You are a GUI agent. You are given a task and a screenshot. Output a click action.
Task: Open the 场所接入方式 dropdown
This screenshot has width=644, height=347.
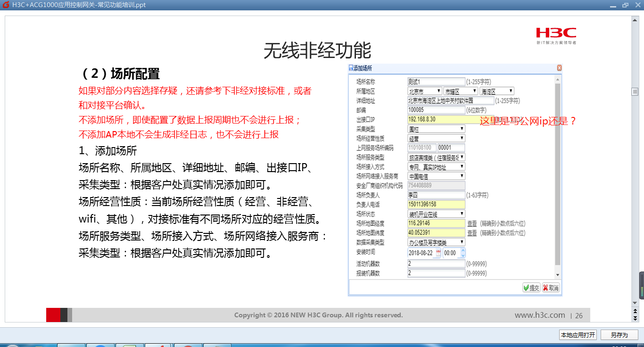[x=437, y=166]
